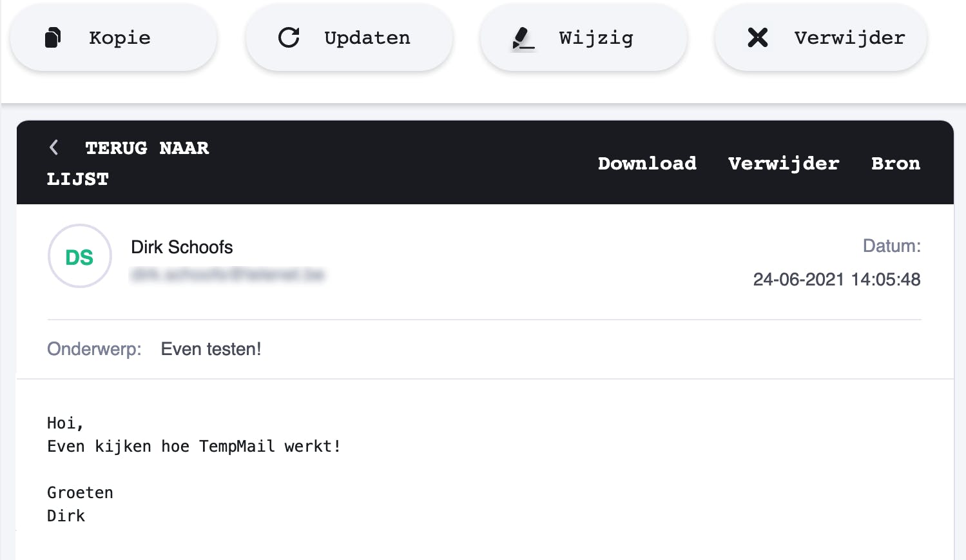This screenshot has width=966, height=560.
Task: Click the copy icon beside Kopie
Action: point(53,38)
